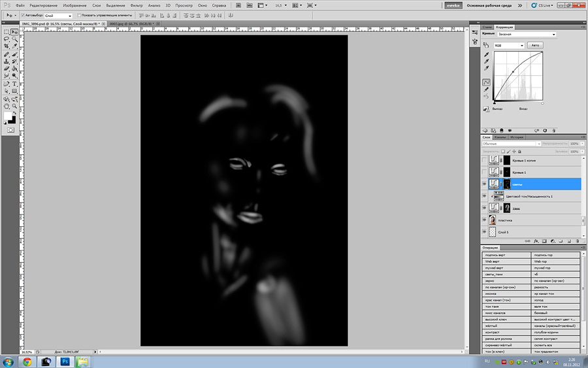Open the layer blending mode dropdown
Viewport: 588px width, 368px height.
pyautogui.click(x=512, y=144)
